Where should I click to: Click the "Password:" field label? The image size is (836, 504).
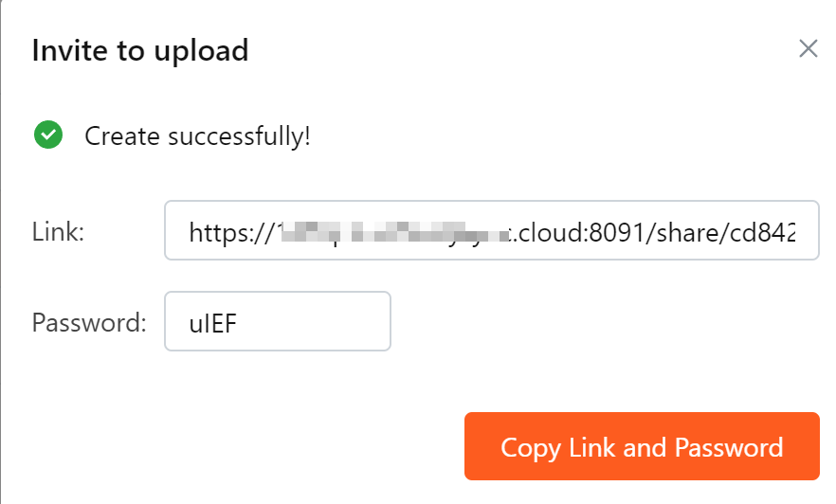pyautogui.click(x=89, y=322)
